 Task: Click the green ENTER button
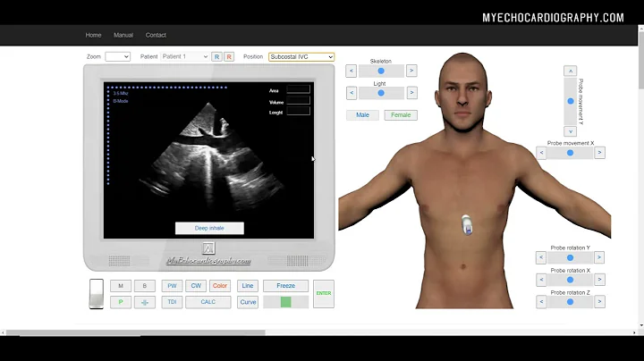324,294
